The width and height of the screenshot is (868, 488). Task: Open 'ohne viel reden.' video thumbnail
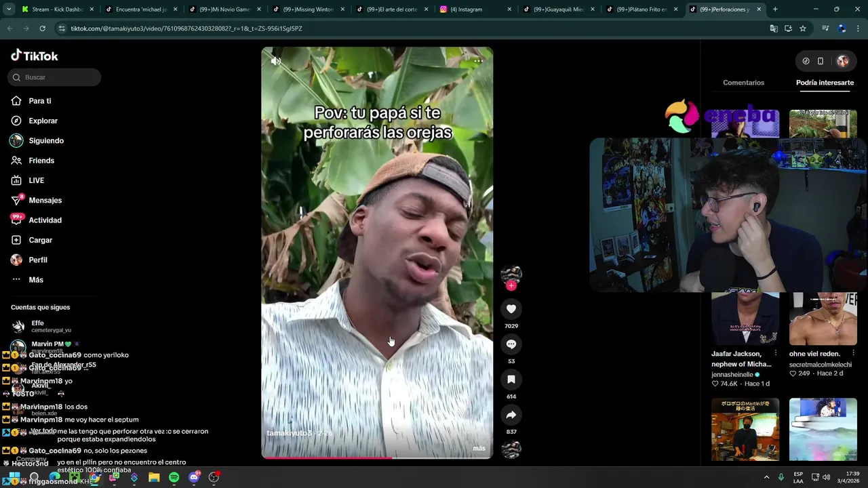pos(823,319)
